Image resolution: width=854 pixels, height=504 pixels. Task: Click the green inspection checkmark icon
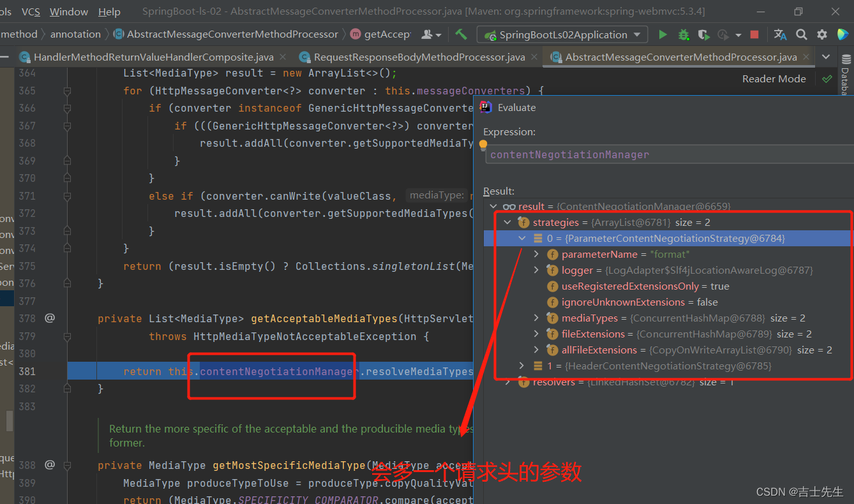tap(827, 79)
